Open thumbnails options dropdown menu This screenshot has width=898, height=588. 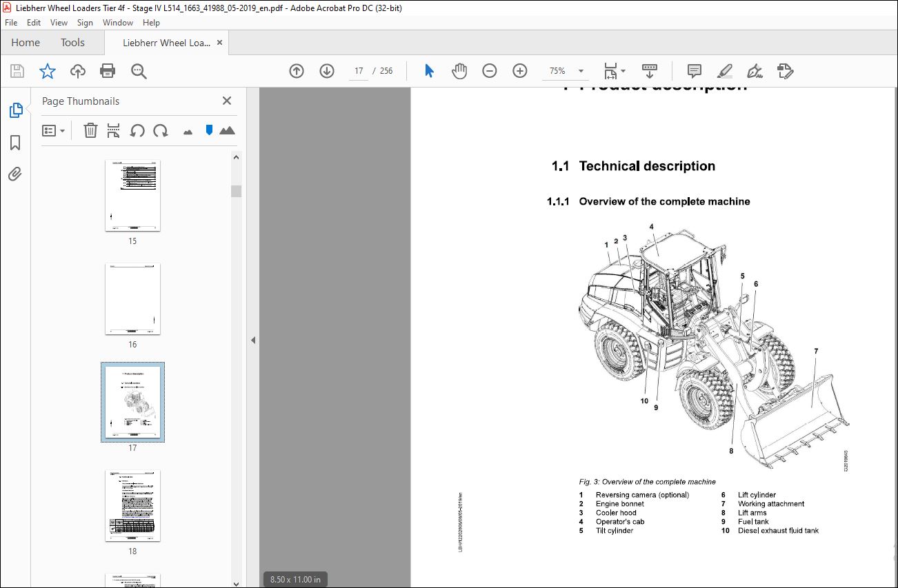53,130
